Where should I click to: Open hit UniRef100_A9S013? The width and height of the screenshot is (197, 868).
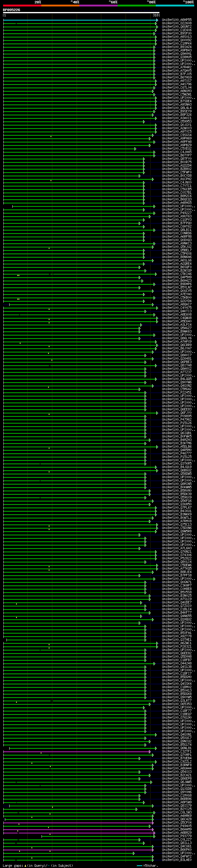pos(177,37)
